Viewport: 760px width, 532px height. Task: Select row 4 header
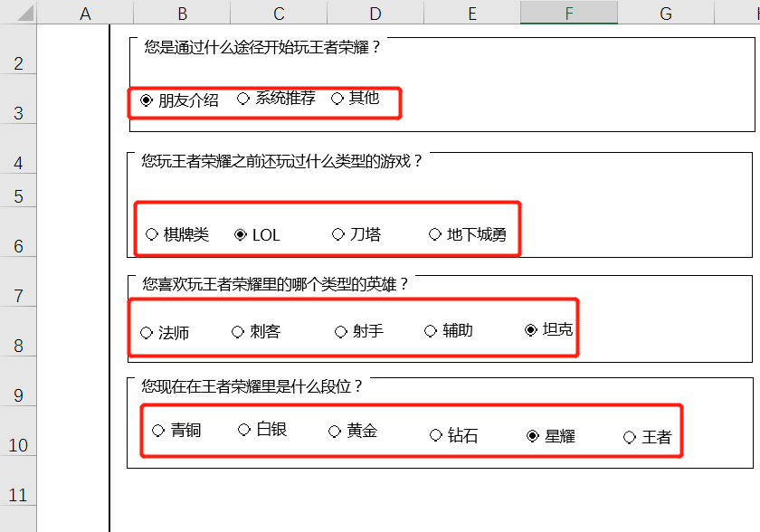click(18, 148)
